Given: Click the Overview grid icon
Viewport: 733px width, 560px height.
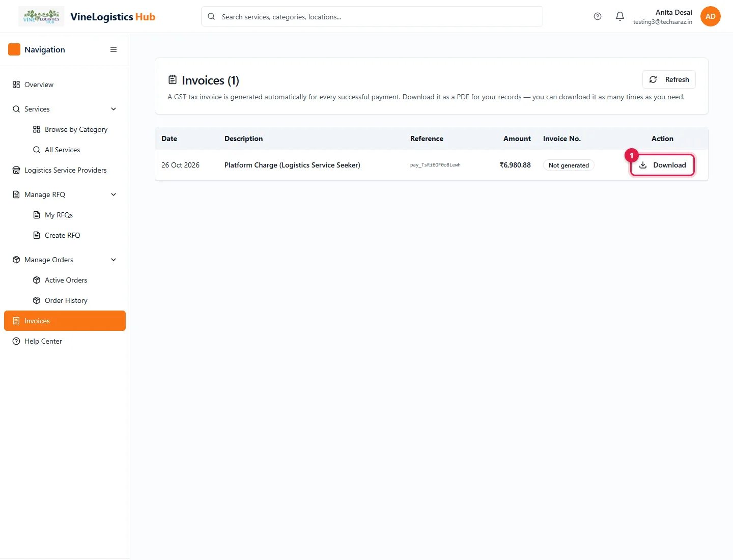Looking at the screenshot, I should click(16, 85).
